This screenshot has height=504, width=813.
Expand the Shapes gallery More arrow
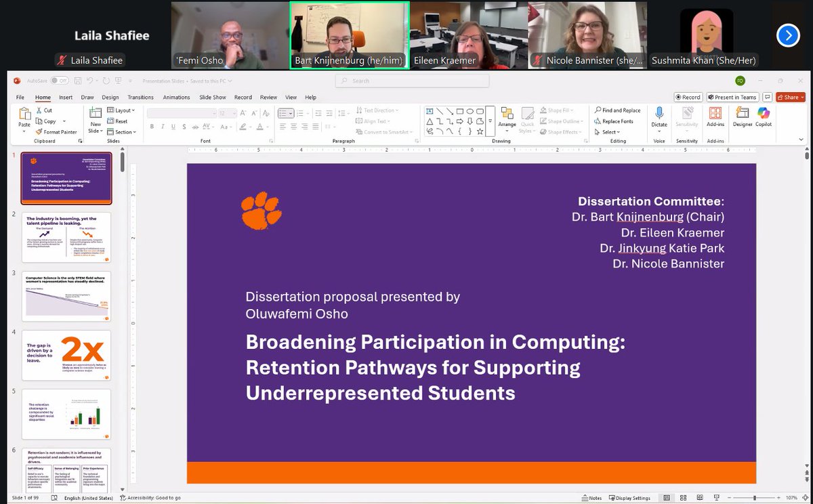(491, 121)
